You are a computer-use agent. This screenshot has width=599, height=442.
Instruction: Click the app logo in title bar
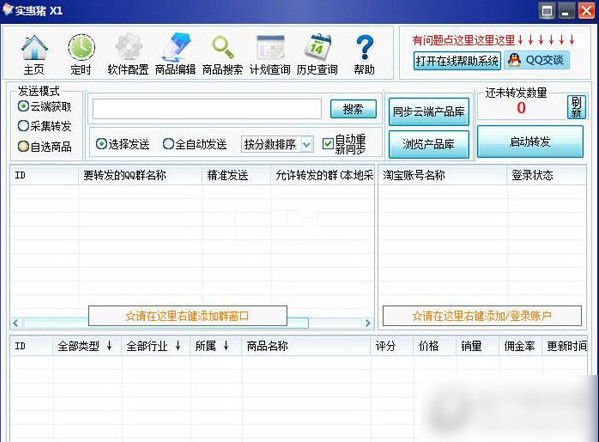pos(8,10)
